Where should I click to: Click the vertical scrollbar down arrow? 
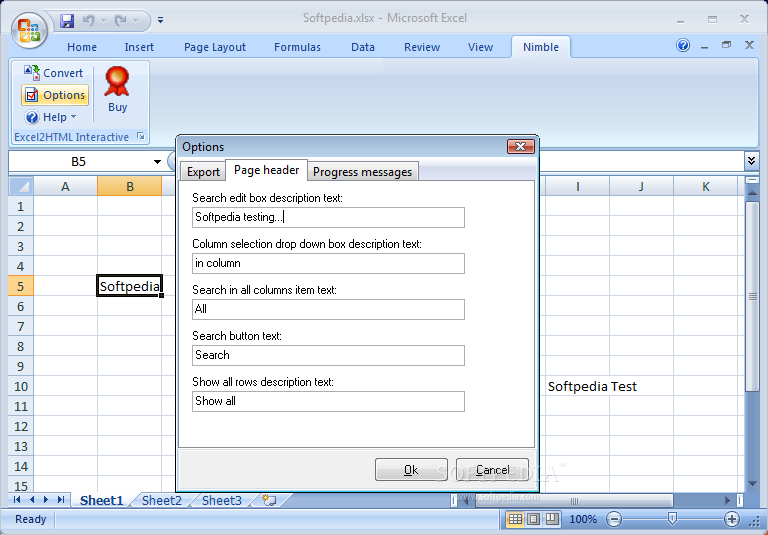pos(752,484)
